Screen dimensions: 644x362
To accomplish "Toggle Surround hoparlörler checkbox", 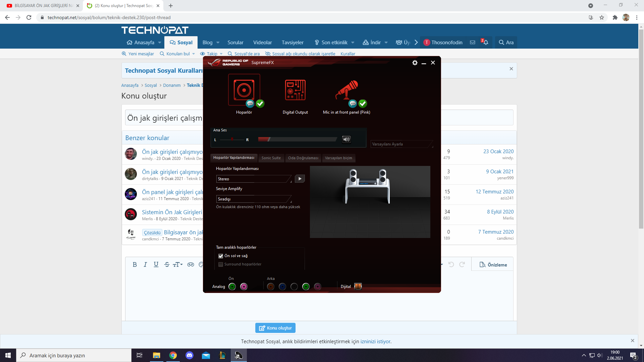I will (x=221, y=264).
